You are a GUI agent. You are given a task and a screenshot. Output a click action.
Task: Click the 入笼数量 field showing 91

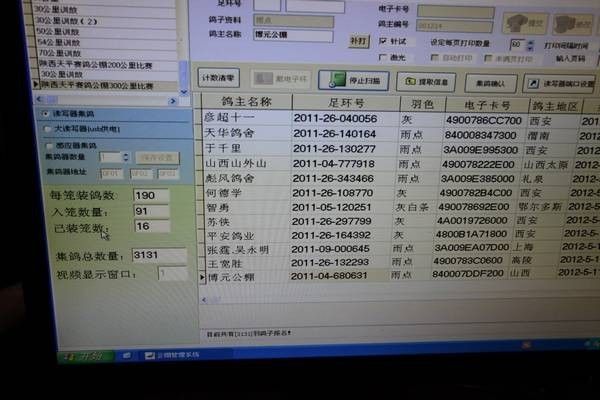151,211
